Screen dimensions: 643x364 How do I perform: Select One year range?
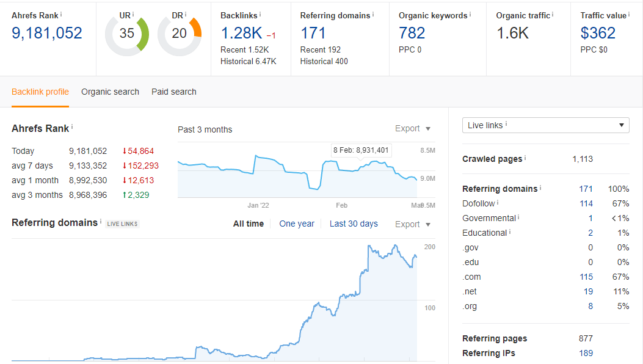click(x=297, y=224)
